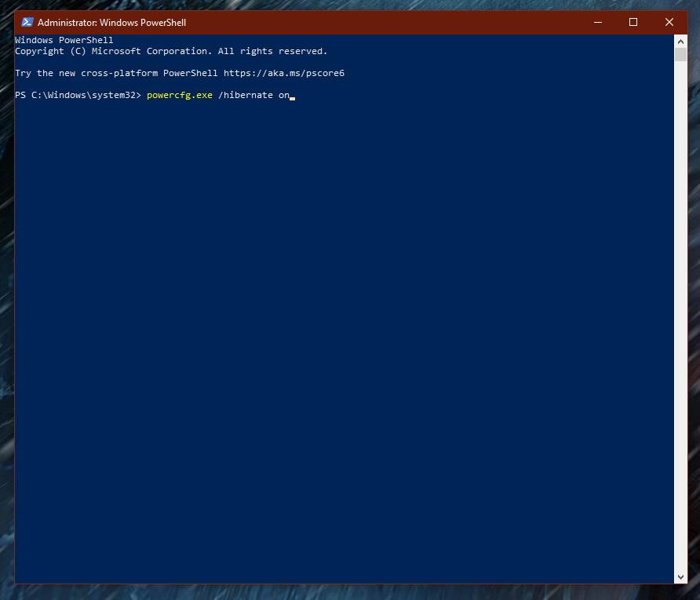The height and width of the screenshot is (600, 700).
Task: Click the yellow powercfg.exe command text
Action: pos(179,95)
